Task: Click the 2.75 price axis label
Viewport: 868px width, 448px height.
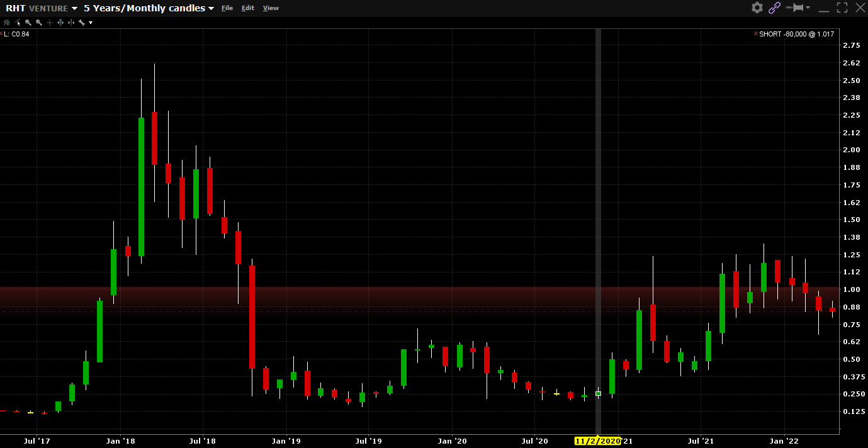Action: tap(851, 45)
